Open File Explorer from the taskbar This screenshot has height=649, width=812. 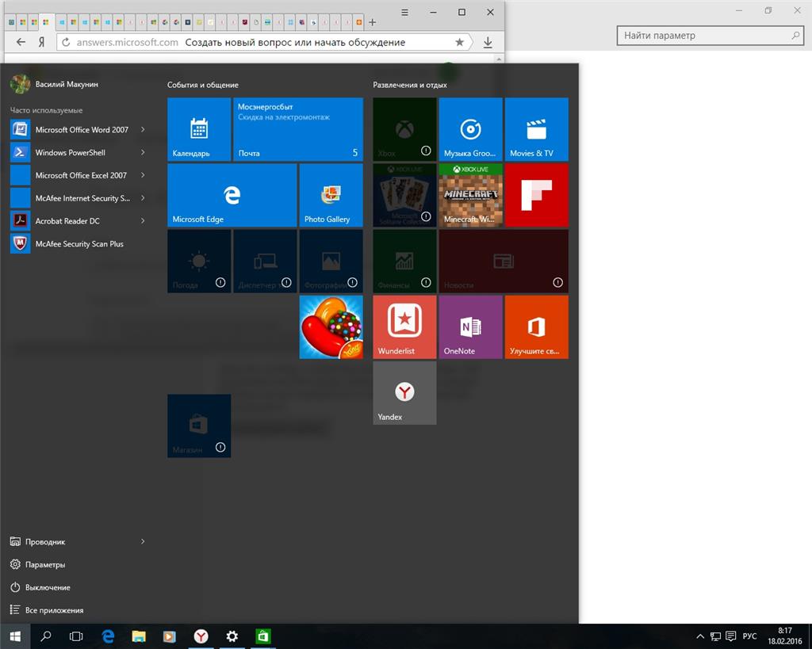139,636
